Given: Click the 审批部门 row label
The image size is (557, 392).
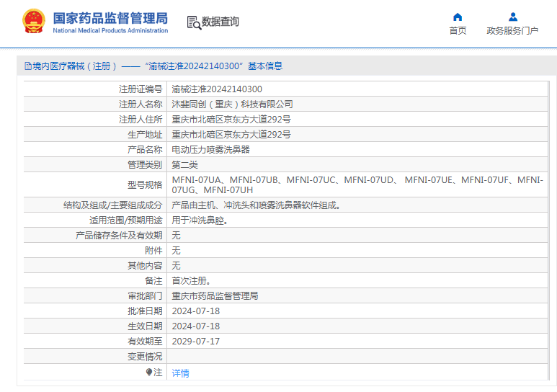Looking at the screenshot, I should 145,296.
